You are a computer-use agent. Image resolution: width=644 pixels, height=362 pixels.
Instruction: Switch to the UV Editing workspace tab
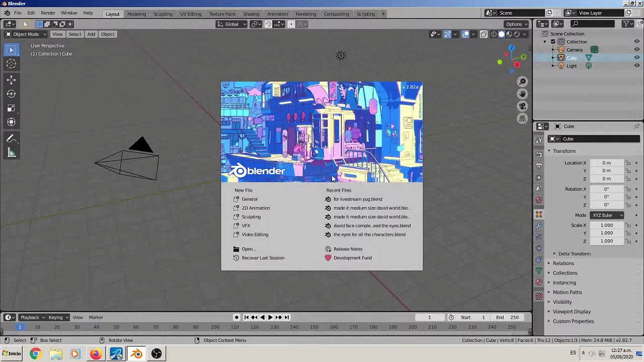(191, 14)
